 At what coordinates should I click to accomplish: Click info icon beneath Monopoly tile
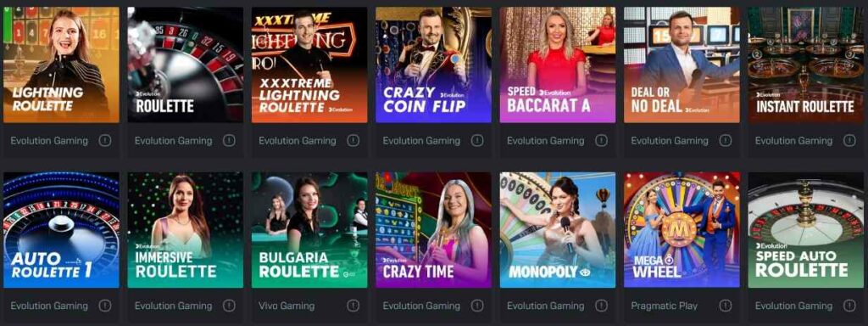601,306
